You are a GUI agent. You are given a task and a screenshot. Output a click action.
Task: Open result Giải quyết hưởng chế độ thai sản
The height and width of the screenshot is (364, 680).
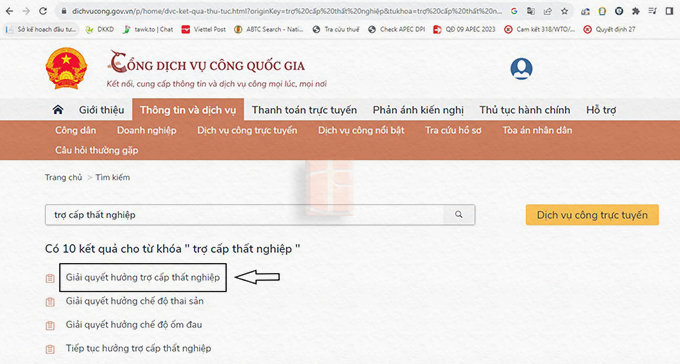click(x=134, y=301)
